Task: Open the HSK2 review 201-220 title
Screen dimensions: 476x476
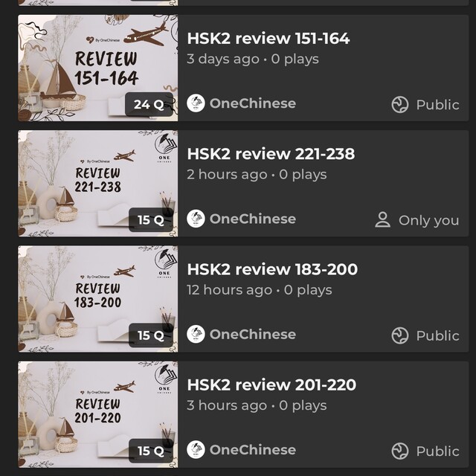Action: point(271,385)
